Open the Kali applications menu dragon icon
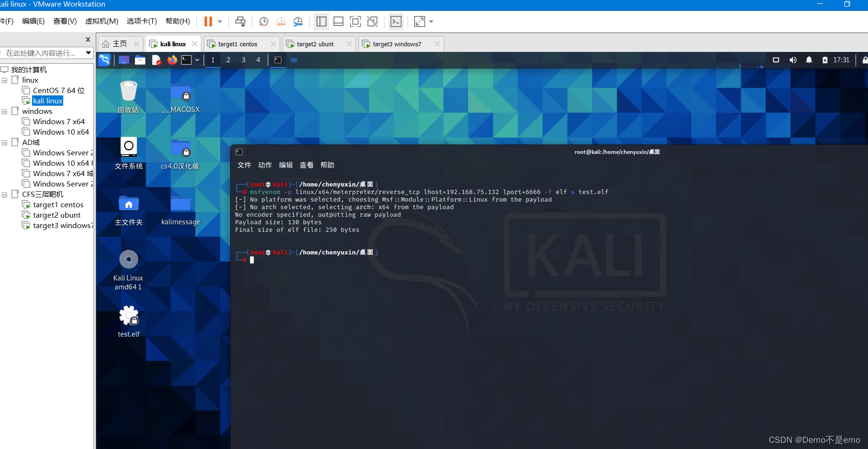868x449 pixels. pyautogui.click(x=104, y=60)
